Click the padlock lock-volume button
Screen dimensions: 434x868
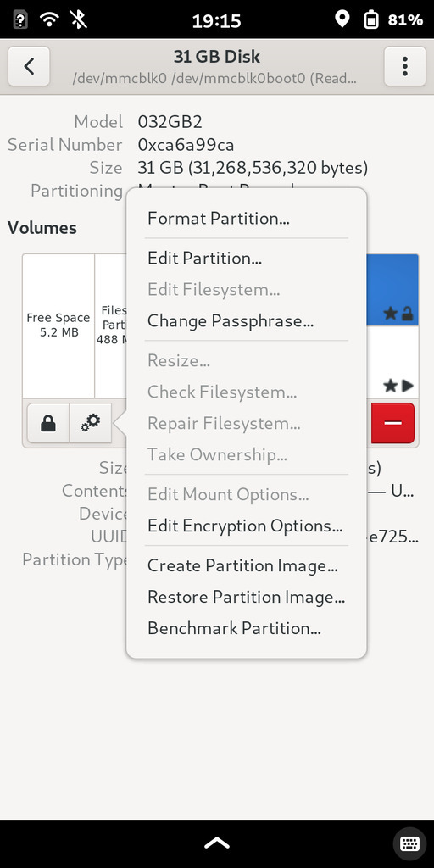[x=48, y=424]
